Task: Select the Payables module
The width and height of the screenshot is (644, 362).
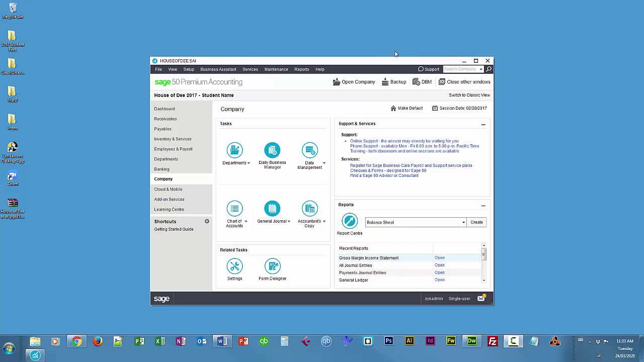Action: coord(163,129)
